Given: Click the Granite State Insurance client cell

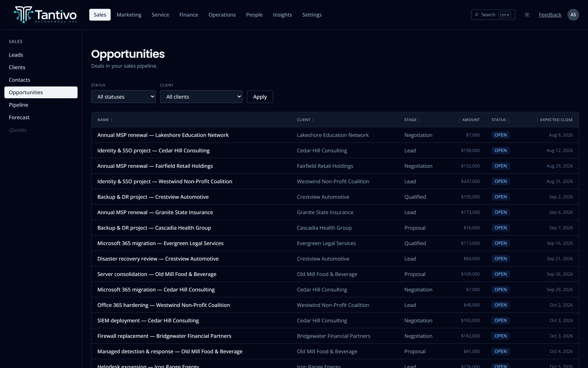Looking at the screenshot, I should click(x=325, y=213).
